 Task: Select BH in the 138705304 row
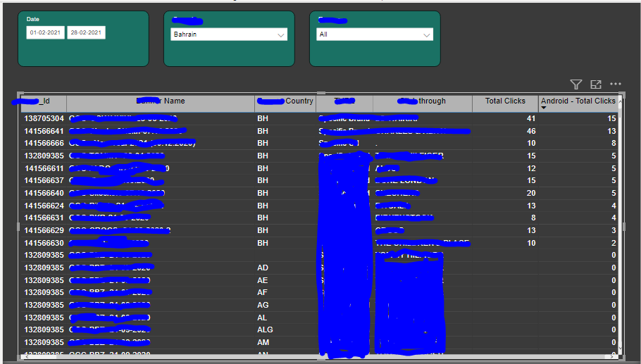(x=263, y=118)
